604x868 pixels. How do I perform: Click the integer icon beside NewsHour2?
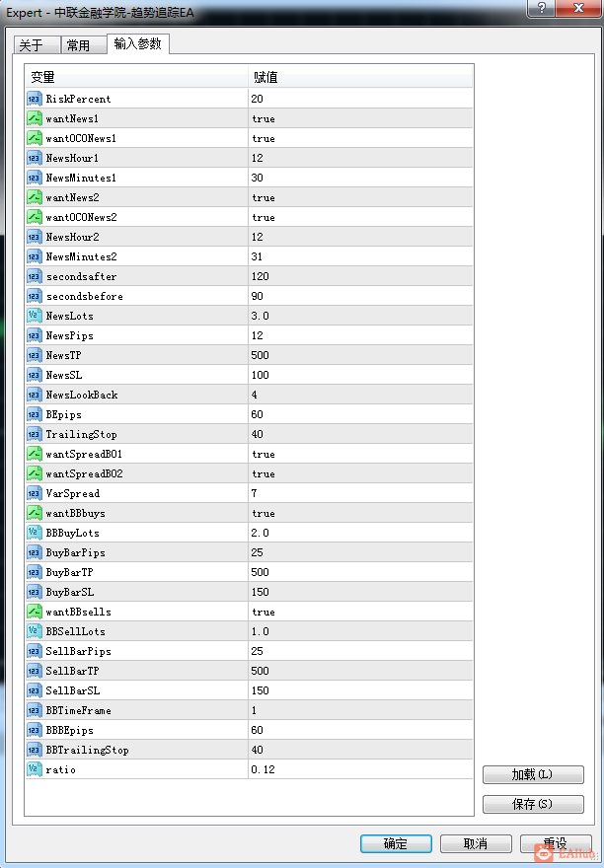[x=35, y=237]
